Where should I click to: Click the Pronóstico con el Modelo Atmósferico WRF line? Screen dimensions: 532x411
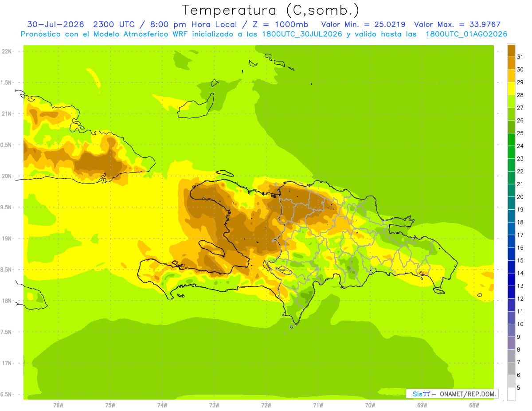pyautogui.click(x=264, y=34)
